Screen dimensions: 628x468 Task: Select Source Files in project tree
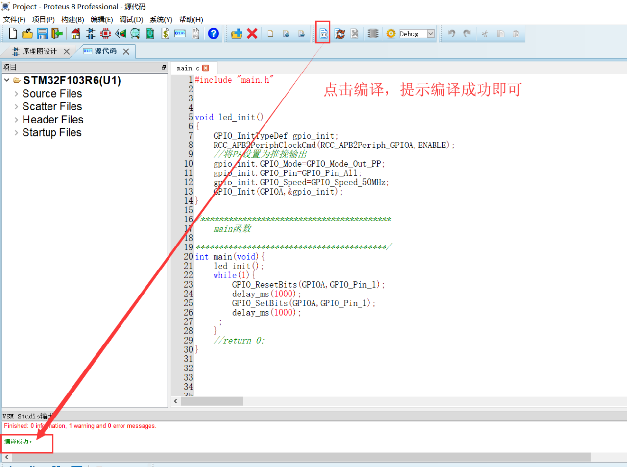pos(52,94)
